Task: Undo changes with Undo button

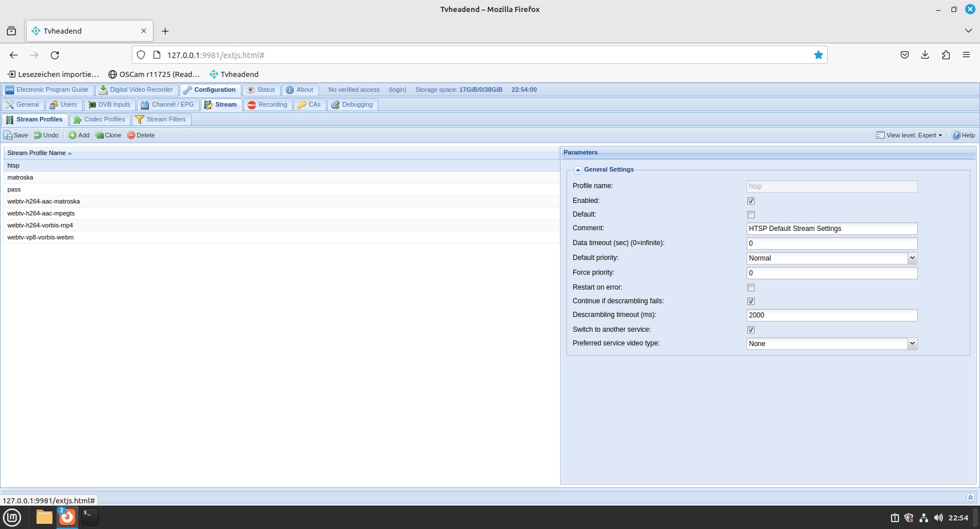Action: coord(46,136)
